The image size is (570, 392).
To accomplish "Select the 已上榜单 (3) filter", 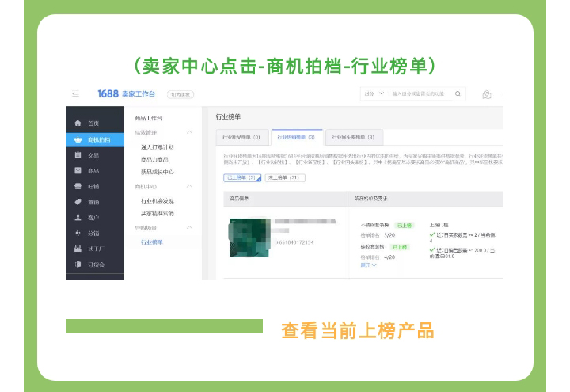I will pos(243,177).
